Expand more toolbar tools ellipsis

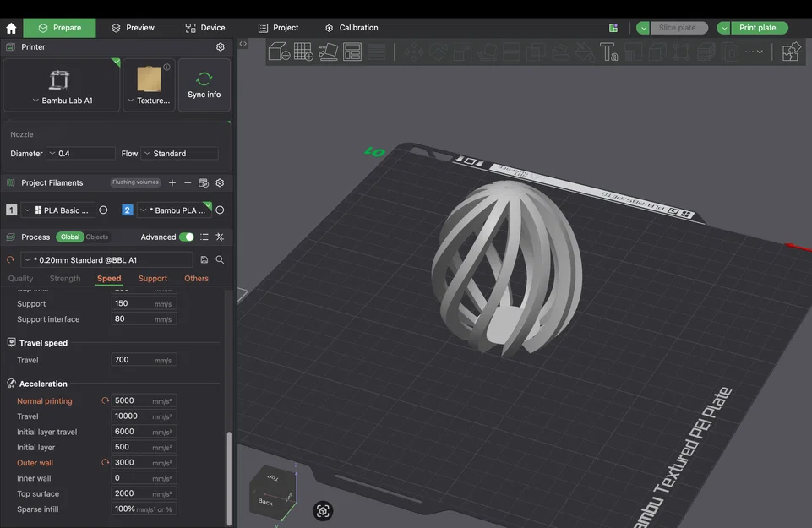tap(754, 52)
